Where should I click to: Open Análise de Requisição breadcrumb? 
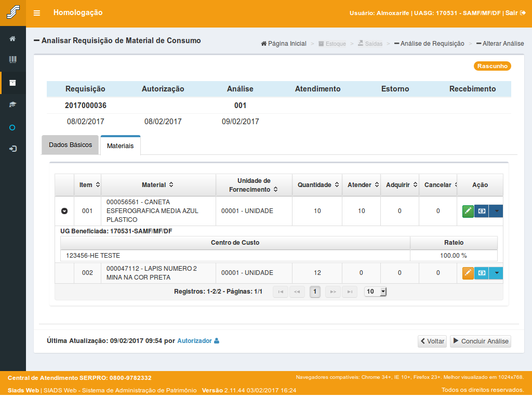click(x=429, y=44)
